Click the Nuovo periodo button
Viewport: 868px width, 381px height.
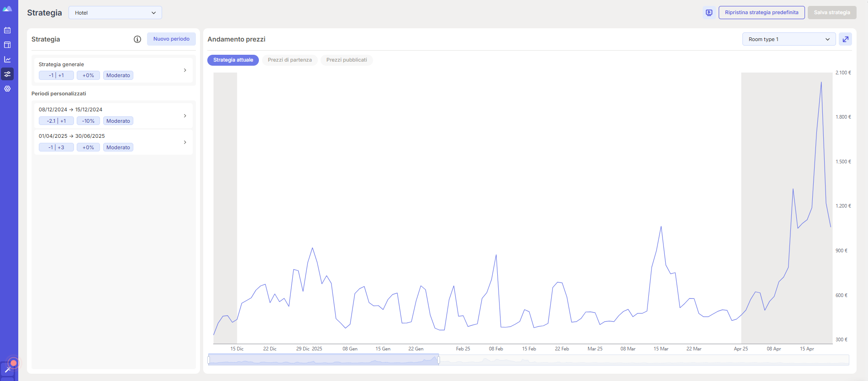(x=171, y=39)
